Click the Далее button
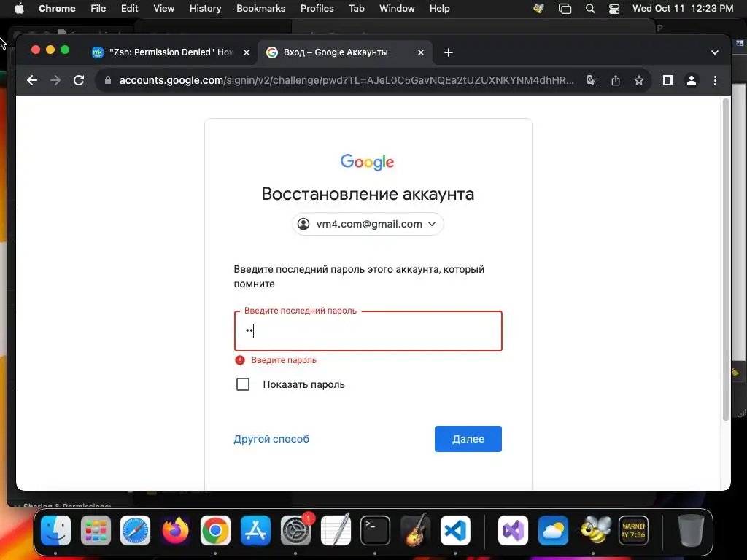Image resolution: width=747 pixels, height=560 pixels. coord(468,439)
